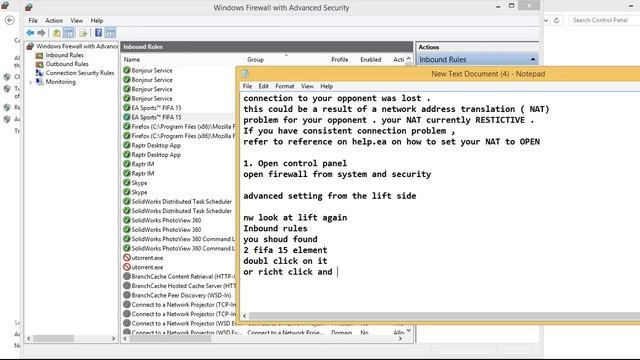Viewport: 640px width, 360px height.
Task: Click the firewall icon in MMC title bar
Action: (x=29, y=7)
